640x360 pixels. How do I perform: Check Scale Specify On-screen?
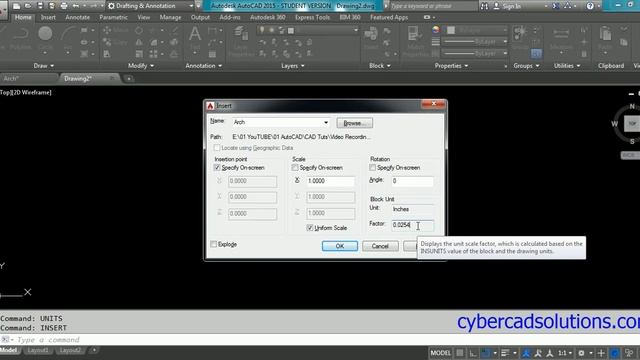tap(295, 168)
